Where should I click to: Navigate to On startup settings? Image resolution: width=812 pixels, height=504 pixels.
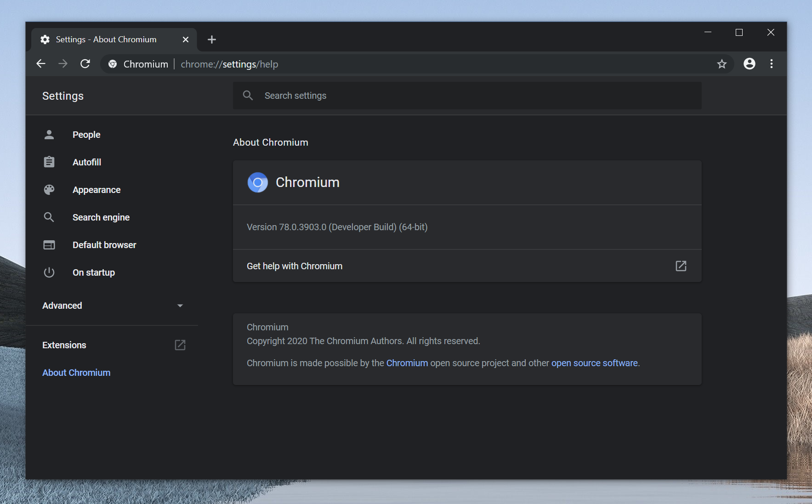pyautogui.click(x=94, y=272)
